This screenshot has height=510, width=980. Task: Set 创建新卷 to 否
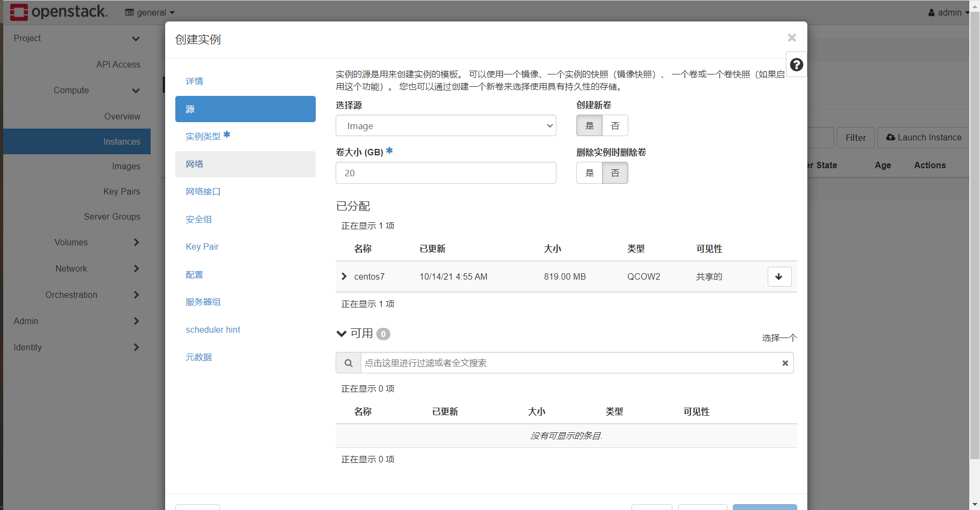tap(615, 126)
